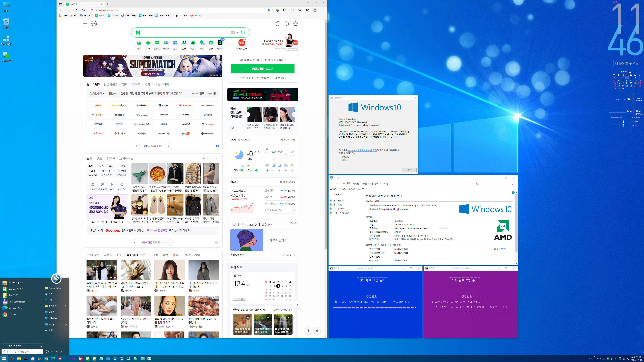Click the Windows Start button
Screen dimensions: 644x362
pos(4,358)
